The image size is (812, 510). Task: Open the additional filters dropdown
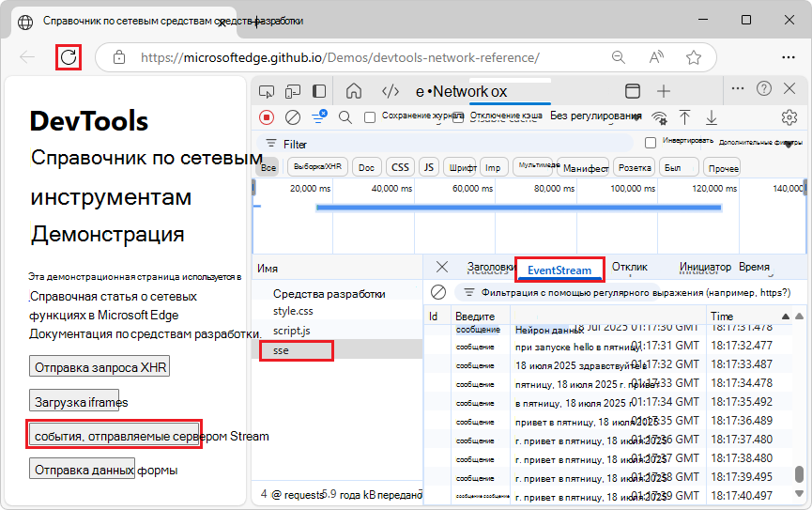760,143
